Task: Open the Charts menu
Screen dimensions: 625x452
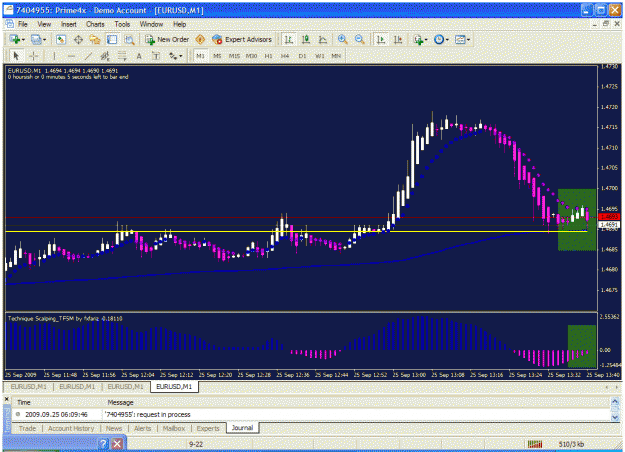Action: coord(95,24)
